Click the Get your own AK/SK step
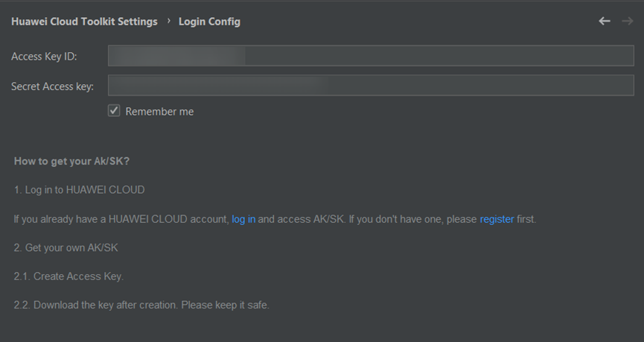This screenshot has height=342, width=644. 66,247
